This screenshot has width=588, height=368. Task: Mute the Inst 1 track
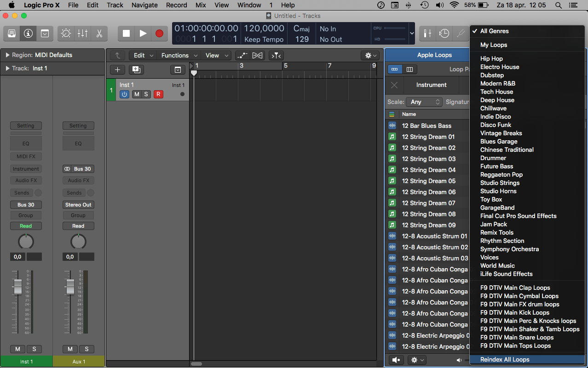[137, 94]
